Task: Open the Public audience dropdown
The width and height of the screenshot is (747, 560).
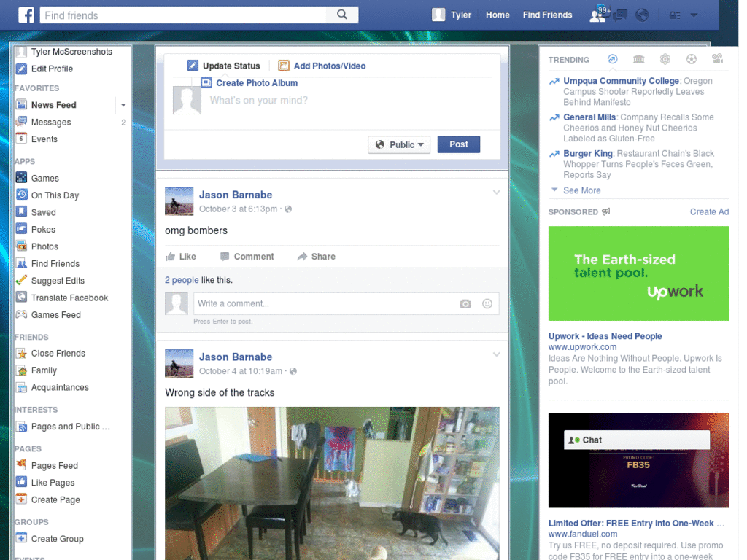Action: [399, 145]
